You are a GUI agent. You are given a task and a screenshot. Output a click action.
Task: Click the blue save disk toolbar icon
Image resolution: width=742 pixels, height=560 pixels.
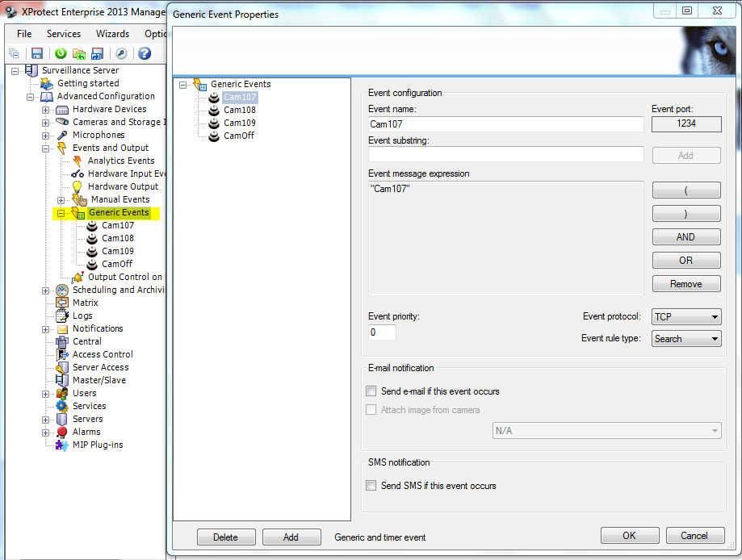click(x=37, y=53)
